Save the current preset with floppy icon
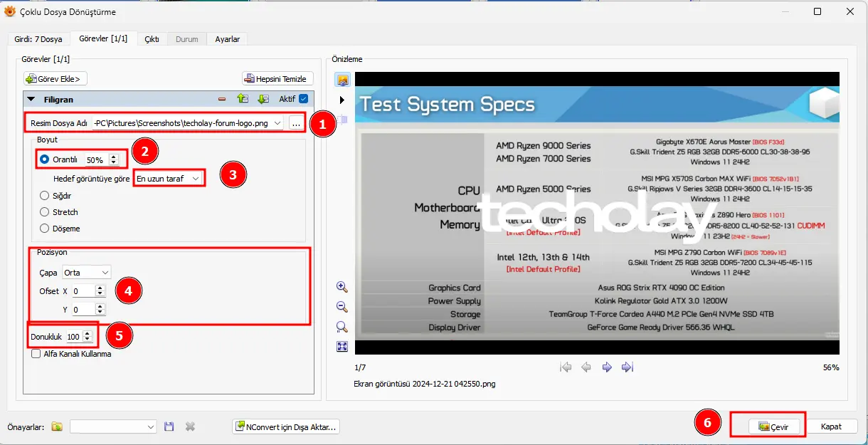868x445 pixels. 169,426
